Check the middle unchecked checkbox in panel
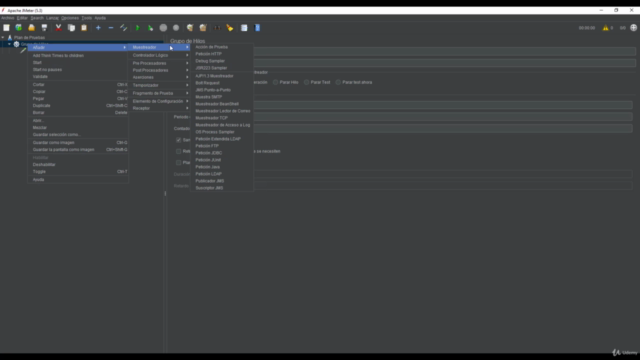The image size is (640, 360). click(179, 151)
